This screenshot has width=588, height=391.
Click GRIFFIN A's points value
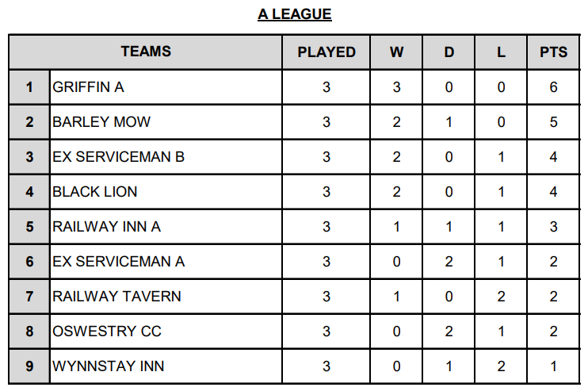(553, 87)
